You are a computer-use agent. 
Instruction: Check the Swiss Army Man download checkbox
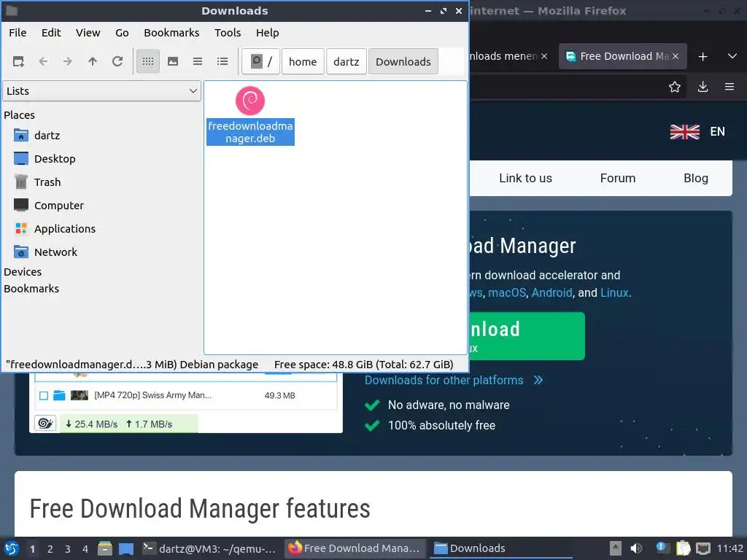pos(44,396)
